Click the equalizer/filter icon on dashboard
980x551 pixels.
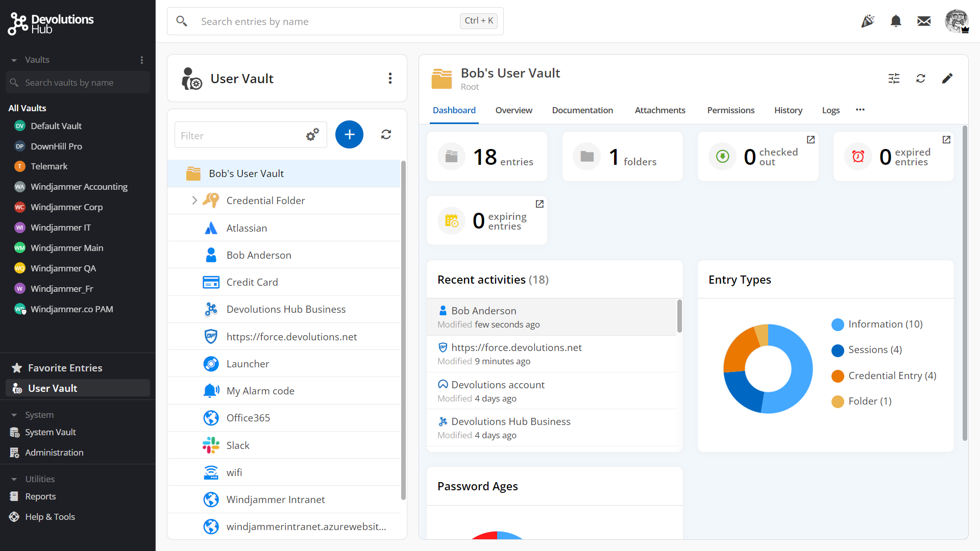(x=894, y=79)
